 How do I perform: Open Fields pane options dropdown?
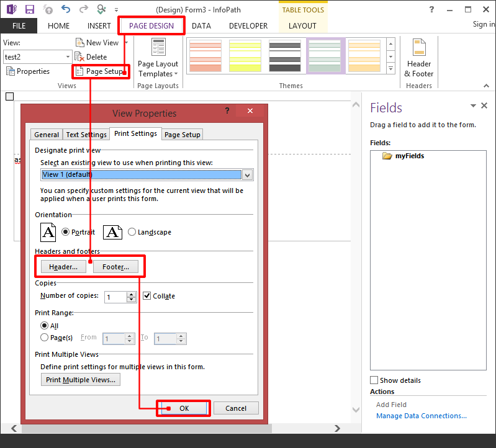click(473, 105)
